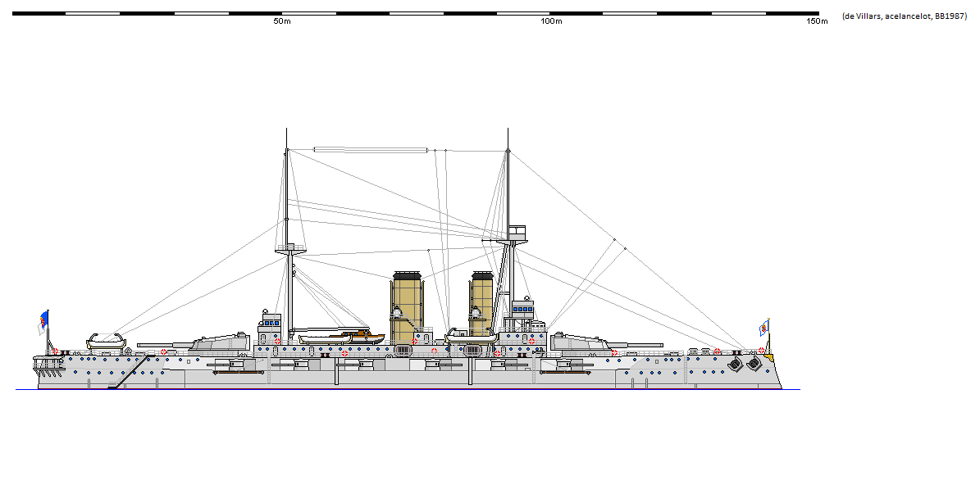This screenshot has height=485, width=980.
Task: Click the bow anchors on the hull
Action: pos(745,363)
